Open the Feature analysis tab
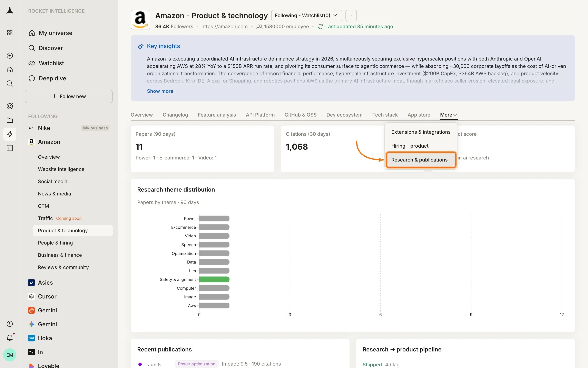The image size is (588, 368). point(217,115)
